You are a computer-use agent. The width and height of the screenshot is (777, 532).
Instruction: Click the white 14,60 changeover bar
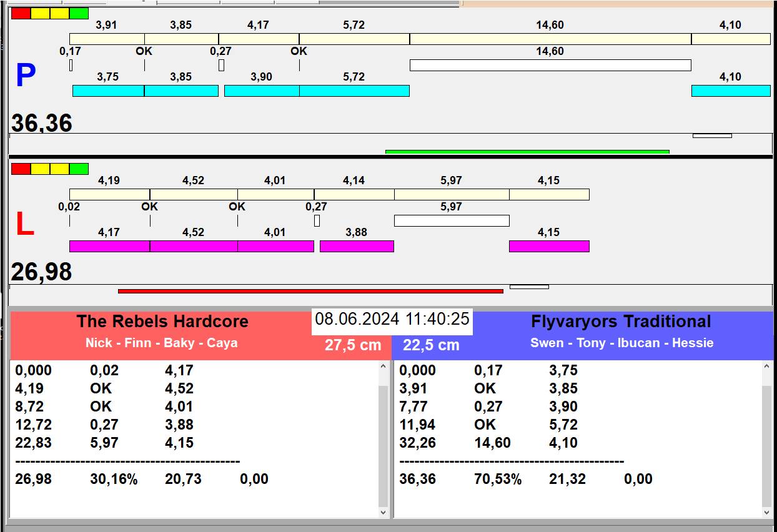coord(550,66)
